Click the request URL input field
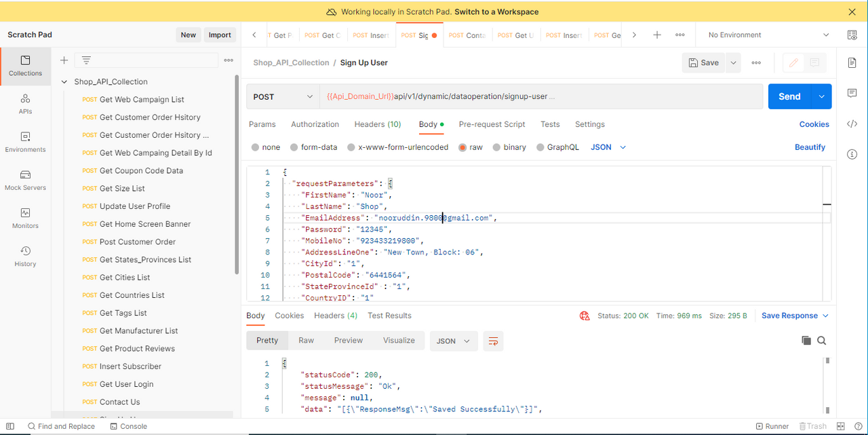Viewport: 868px width, 435px height. (541, 96)
